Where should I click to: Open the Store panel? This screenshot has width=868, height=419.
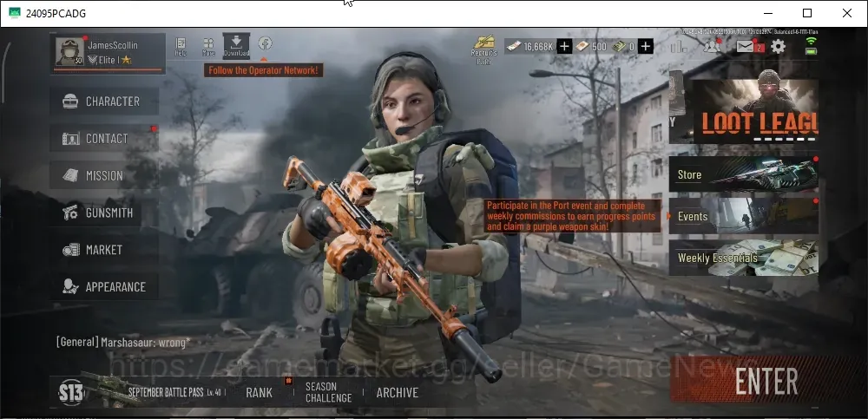tap(744, 174)
